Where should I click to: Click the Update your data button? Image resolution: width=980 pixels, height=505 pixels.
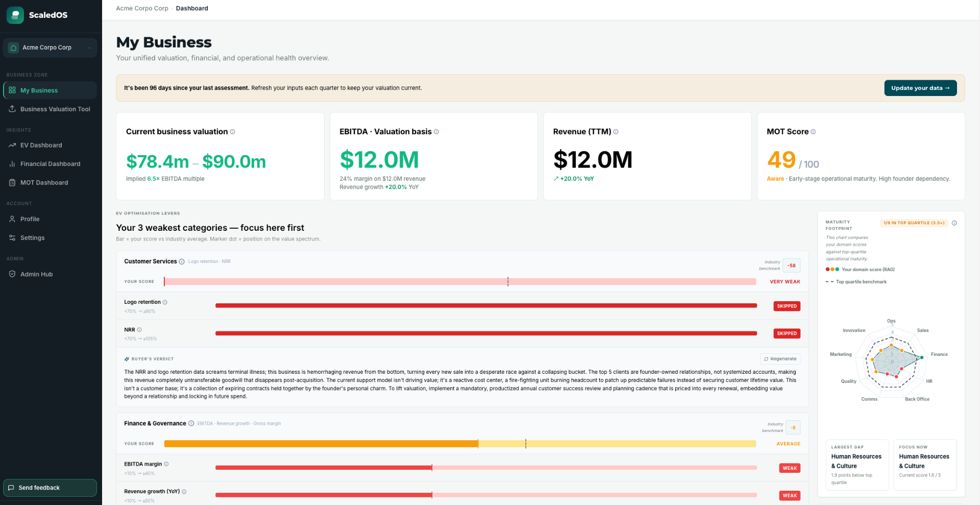(920, 88)
